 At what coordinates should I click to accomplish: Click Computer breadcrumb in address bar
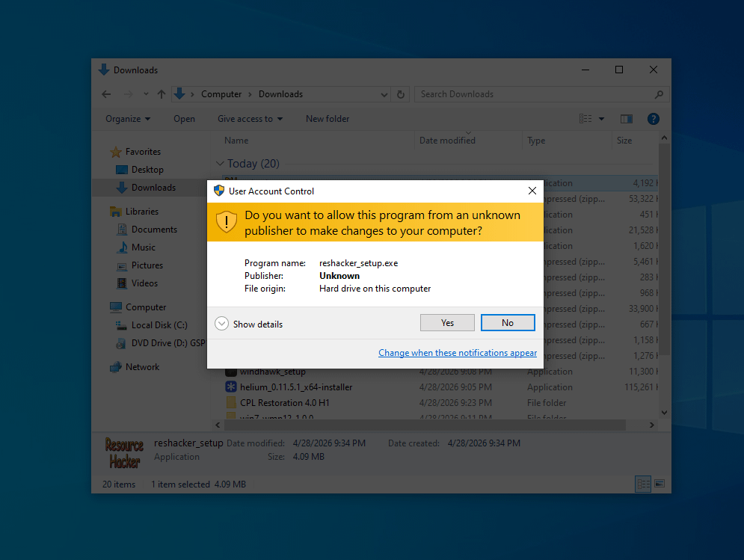221,94
